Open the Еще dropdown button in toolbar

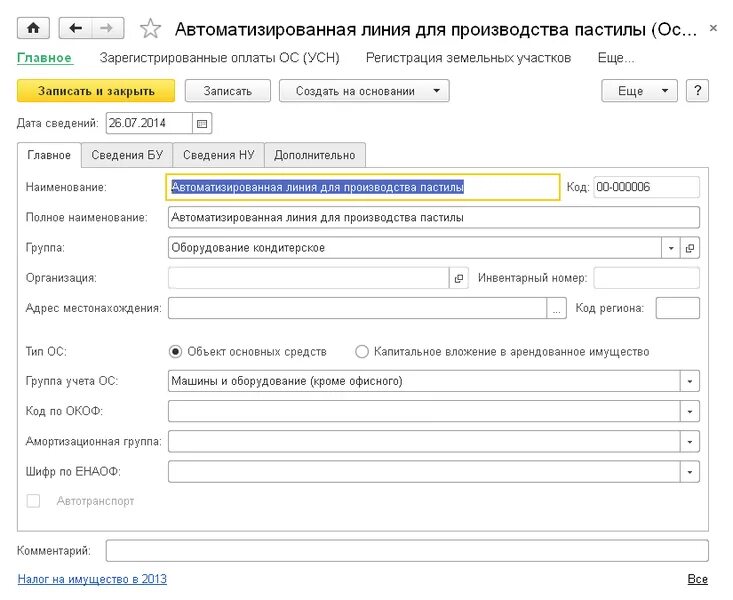tap(639, 91)
